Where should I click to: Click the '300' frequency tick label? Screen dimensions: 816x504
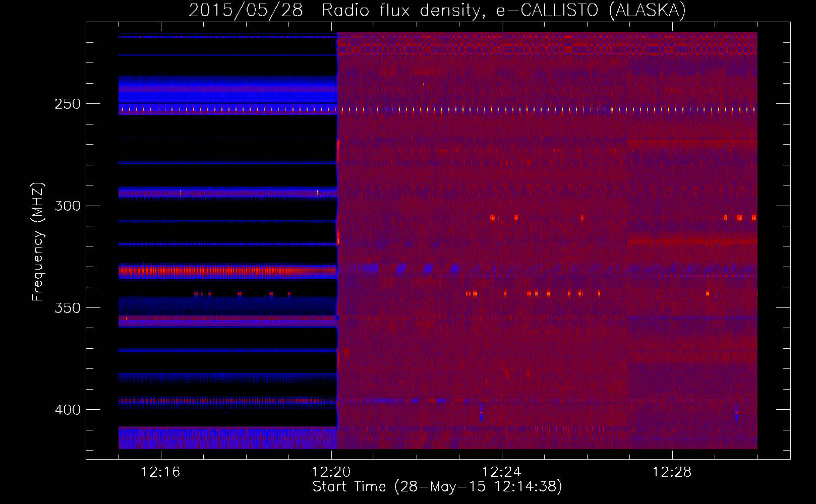[x=68, y=206]
